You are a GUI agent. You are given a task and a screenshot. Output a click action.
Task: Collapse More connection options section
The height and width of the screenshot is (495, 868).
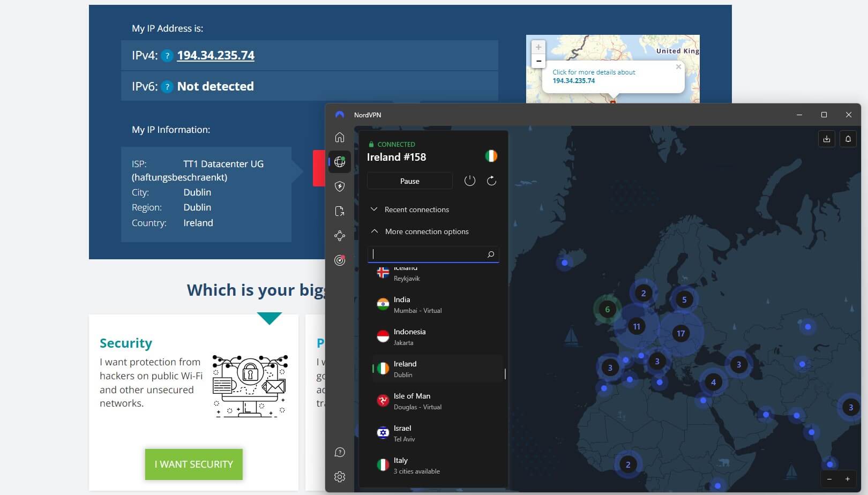pos(420,231)
